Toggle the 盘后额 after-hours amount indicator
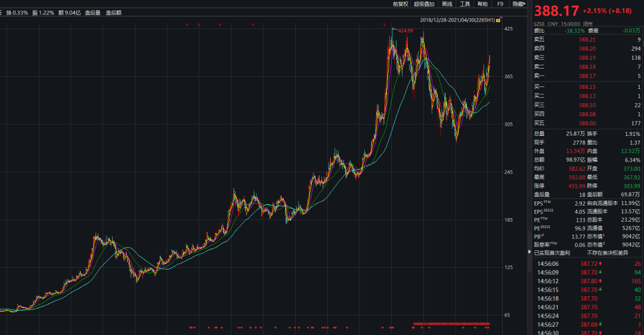The image size is (644, 335). [113, 13]
